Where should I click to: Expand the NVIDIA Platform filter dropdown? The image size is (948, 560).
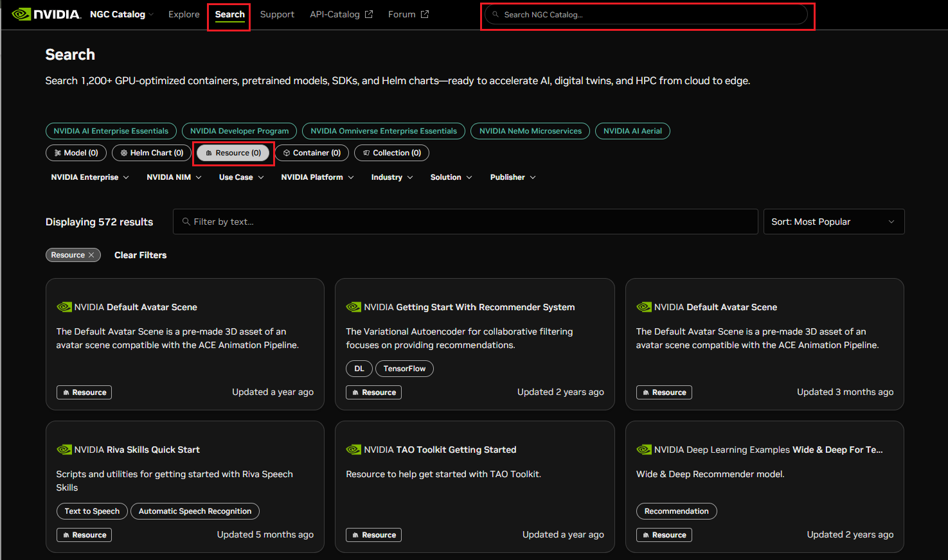tap(317, 177)
